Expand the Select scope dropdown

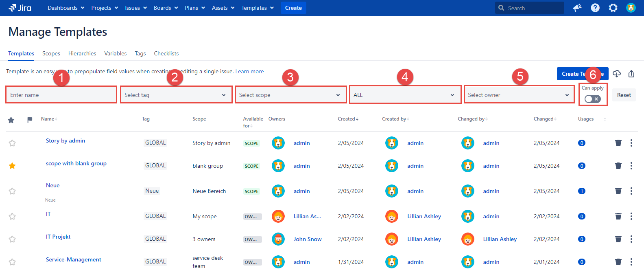(x=290, y=95)
